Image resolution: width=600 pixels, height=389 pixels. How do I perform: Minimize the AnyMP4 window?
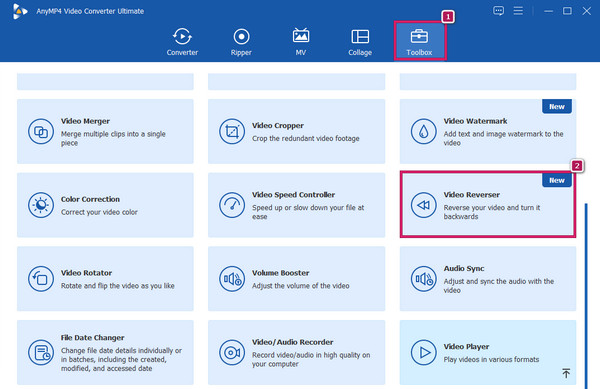[x=548, y=11]
